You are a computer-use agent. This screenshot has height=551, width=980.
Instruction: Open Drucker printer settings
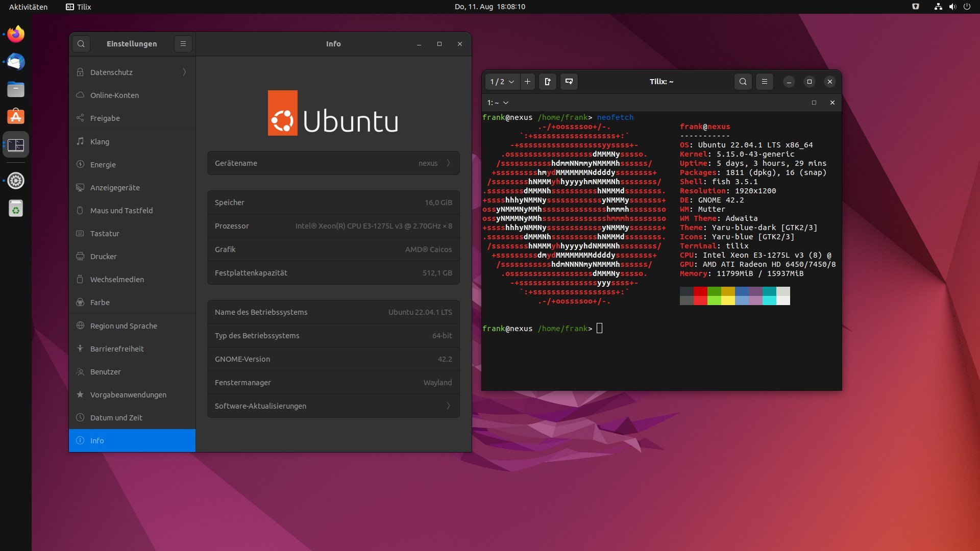[x=132, y=257]
